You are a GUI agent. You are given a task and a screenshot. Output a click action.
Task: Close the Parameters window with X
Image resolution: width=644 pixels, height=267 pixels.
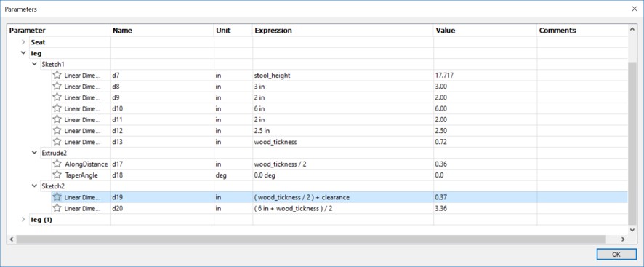coord(634,9)
